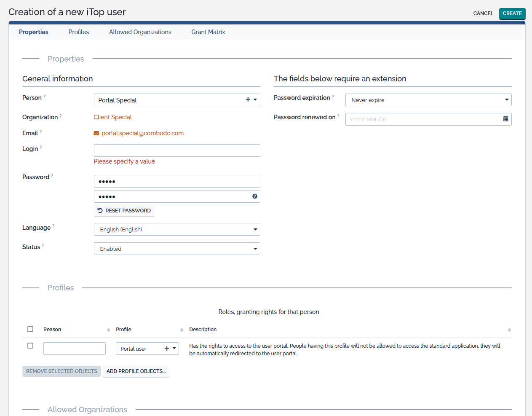This screenshot has width=532, height=416.
Task: Click the plus icon in Person field
Action: (x=248, y=100)
